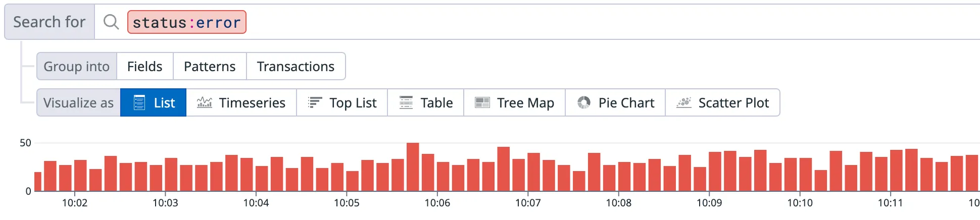The image size is (980, 220).
Task: Click the 10:11 time axis label
Action: point(890,203)
